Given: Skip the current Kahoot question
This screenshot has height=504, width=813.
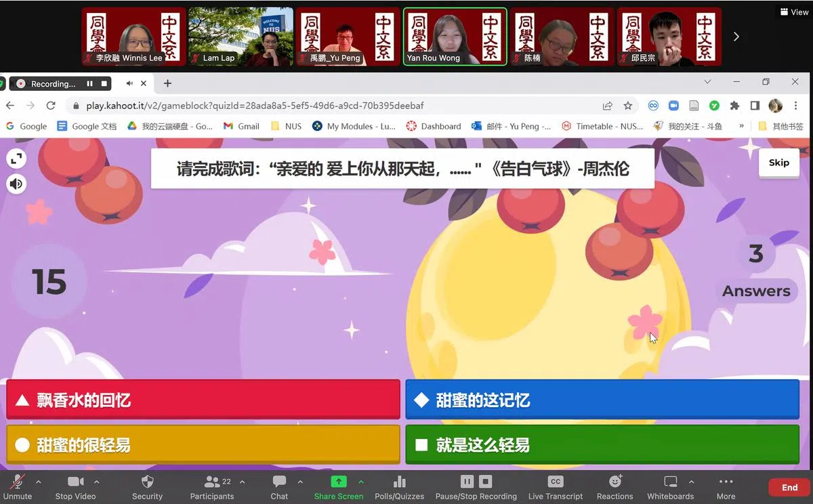Looking at the screenshot, I should (x=778, y=163).
